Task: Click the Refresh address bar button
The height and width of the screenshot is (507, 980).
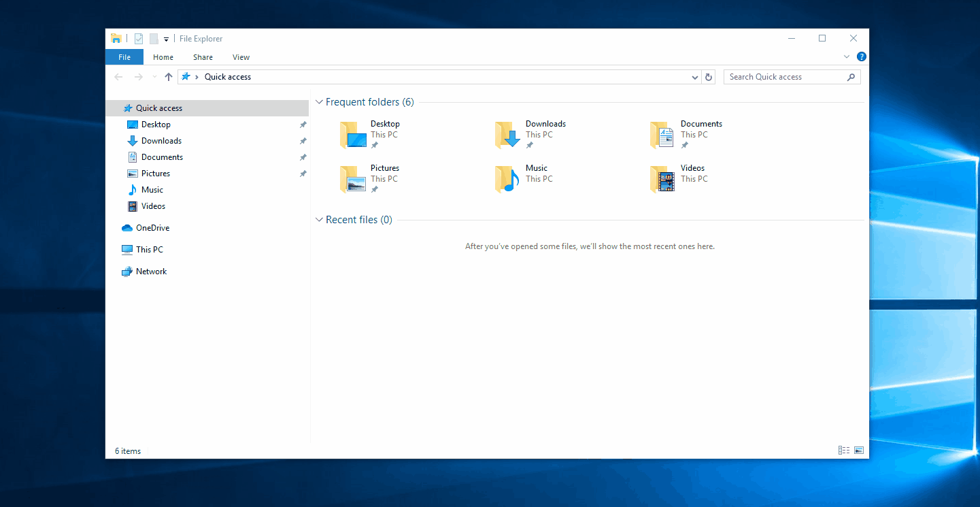Action: pos(709,78)
